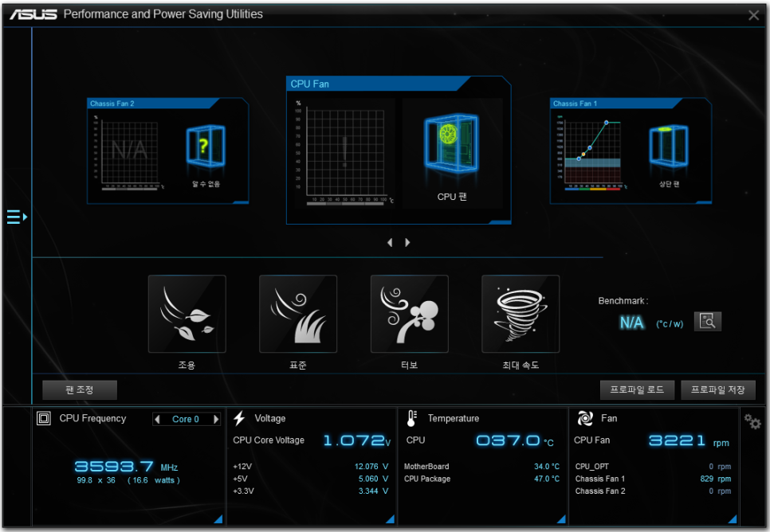Click the 3593.7 MHz frequency readout
This screenshot has width=770, height=532.
point(126,466)
